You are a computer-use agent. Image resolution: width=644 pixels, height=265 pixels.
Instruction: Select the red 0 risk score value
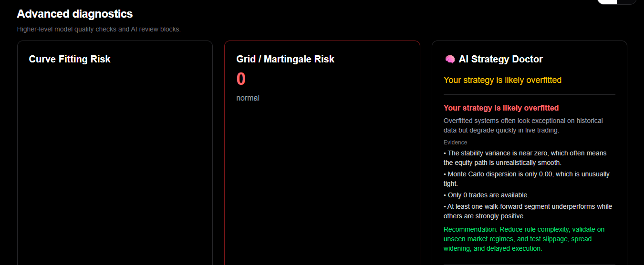241,79
